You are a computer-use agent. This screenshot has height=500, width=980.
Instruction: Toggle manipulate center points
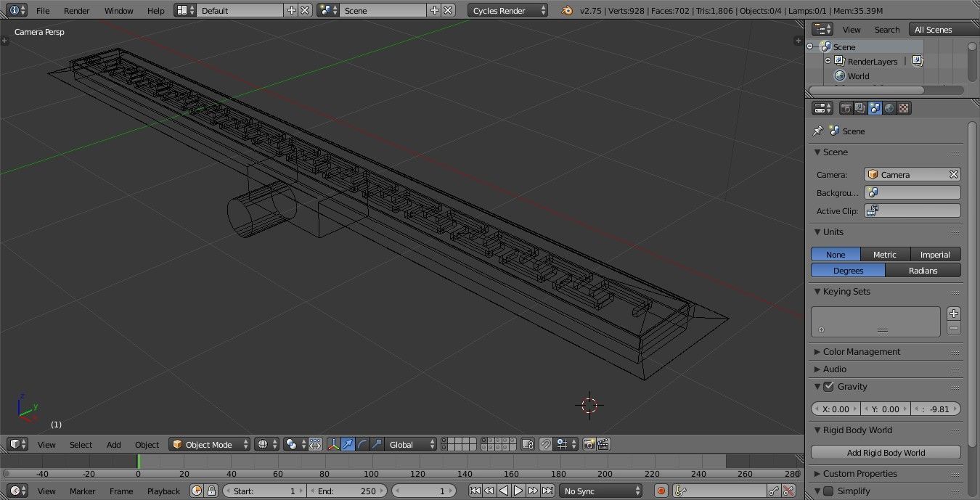pyautogui.click(x=316, y=444)
